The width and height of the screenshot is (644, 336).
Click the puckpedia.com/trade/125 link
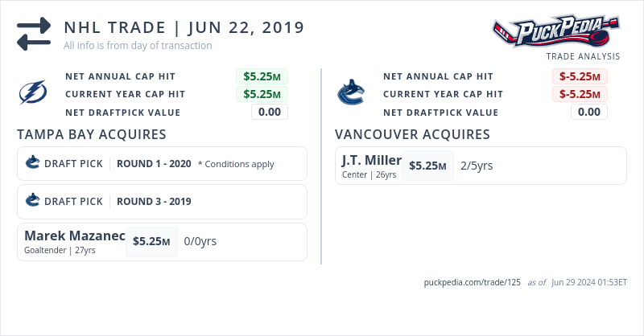tap(473, 282)
